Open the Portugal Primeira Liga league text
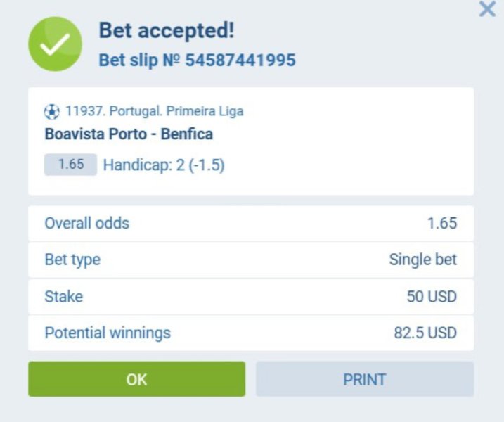 click(x=154, y=112)
